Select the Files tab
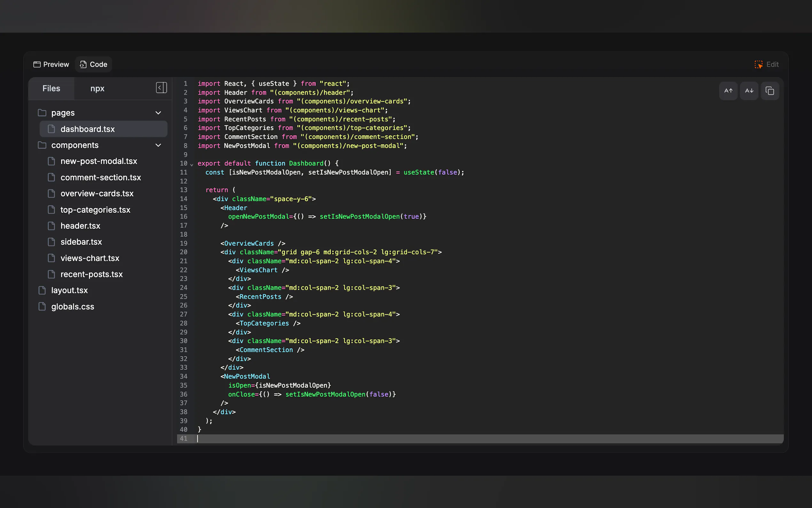Image resolution: width=812 pixels, height=508 pixels. pyautogui.click(x=51, y=89)
